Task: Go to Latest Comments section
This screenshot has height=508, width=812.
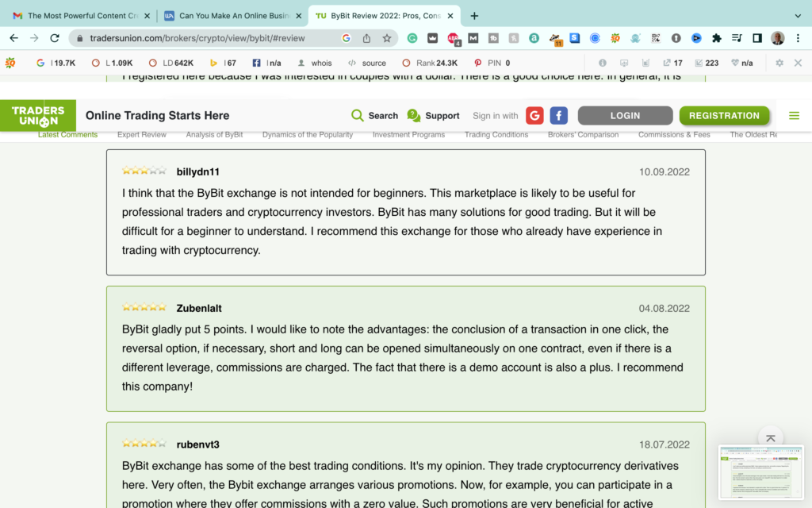Action: point(68,135)
